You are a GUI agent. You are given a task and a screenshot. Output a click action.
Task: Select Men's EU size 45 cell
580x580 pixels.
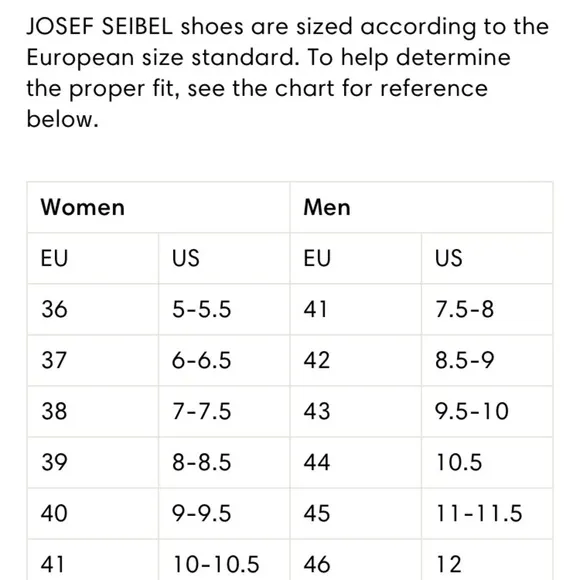[356, 513]
